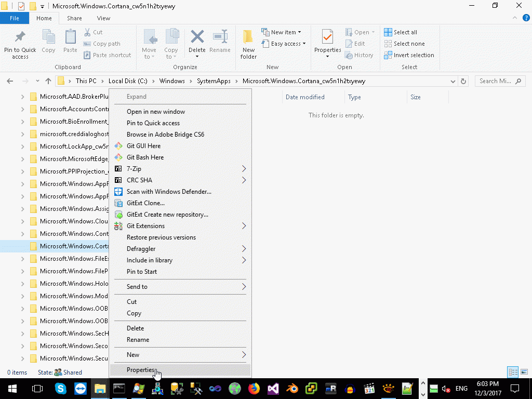Select GitExt Create new repository
The image size is (532, 399).
click(180, 215)
